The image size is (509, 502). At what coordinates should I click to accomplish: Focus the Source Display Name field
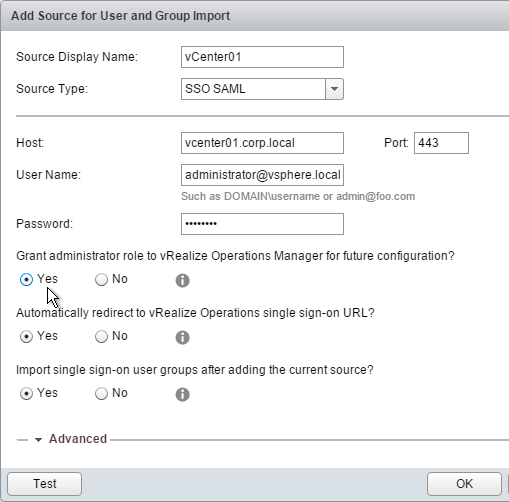tap(262, 57)
